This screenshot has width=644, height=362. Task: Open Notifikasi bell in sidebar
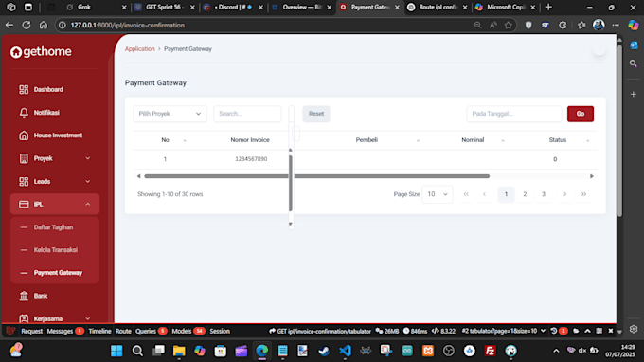(46, 113)
